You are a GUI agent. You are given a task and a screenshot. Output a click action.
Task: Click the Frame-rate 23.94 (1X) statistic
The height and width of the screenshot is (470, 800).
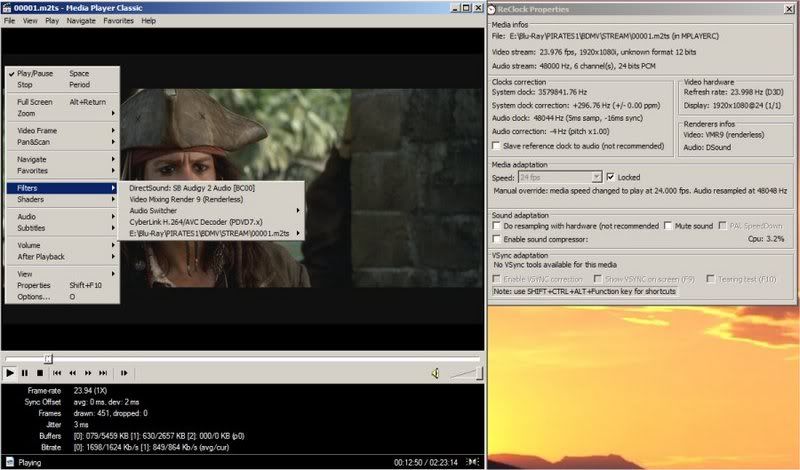(x=67, y=390)
